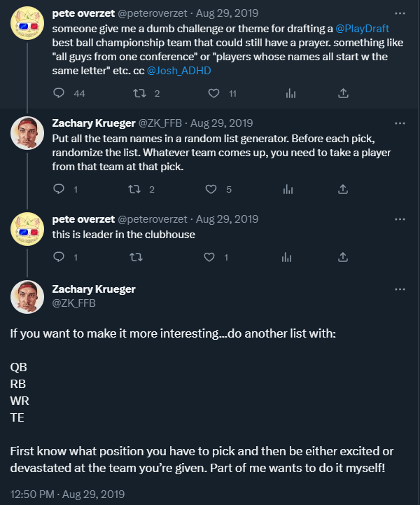Reply to Zachary Krueger's random list tweet
420x505 pixels.
click(x=59, y=189)
